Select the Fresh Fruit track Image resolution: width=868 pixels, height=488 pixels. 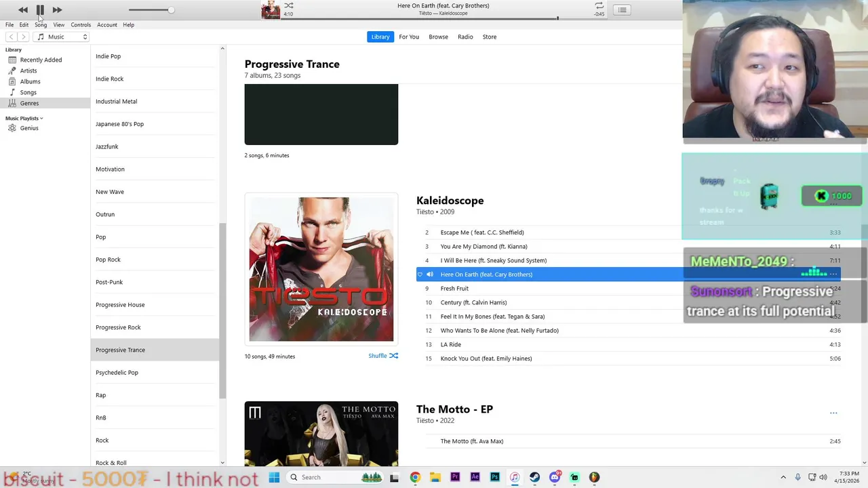pyautogui.click(x=454, y=289)
